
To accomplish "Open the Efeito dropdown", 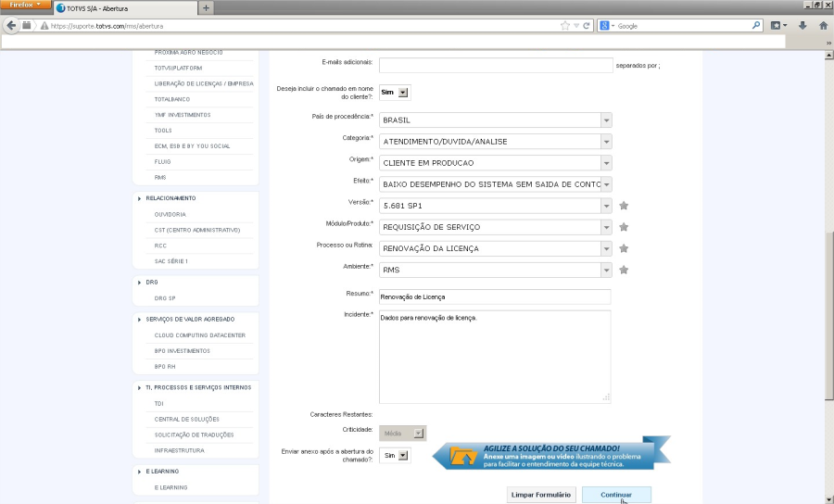I will (606, 184).
